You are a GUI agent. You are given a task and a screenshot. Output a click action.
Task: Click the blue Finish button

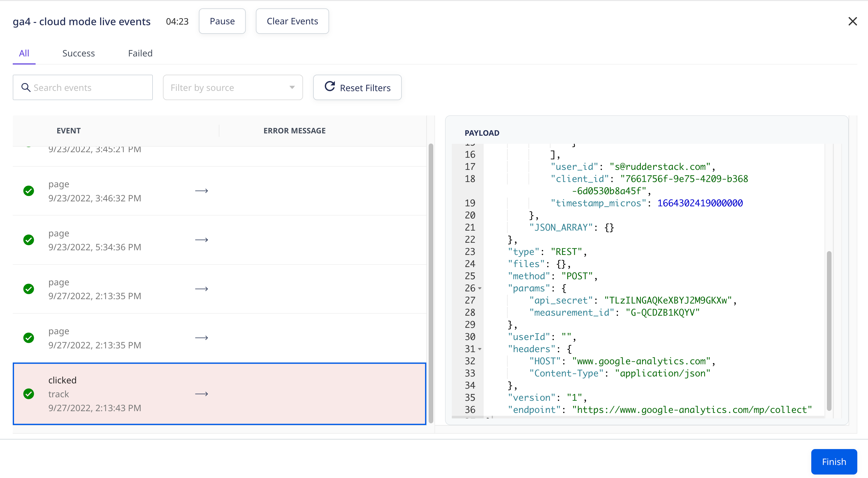point(834,462)
